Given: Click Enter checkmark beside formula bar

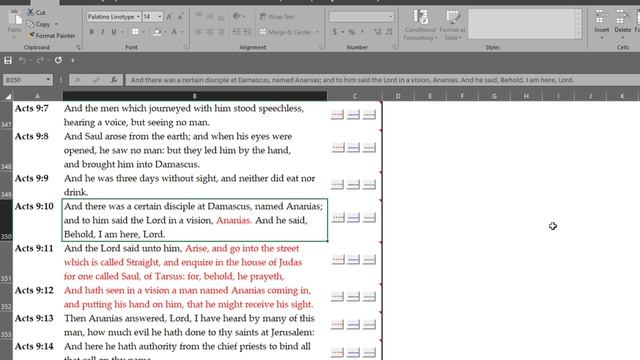Looking at the screenshot, I should coord(96,80).
